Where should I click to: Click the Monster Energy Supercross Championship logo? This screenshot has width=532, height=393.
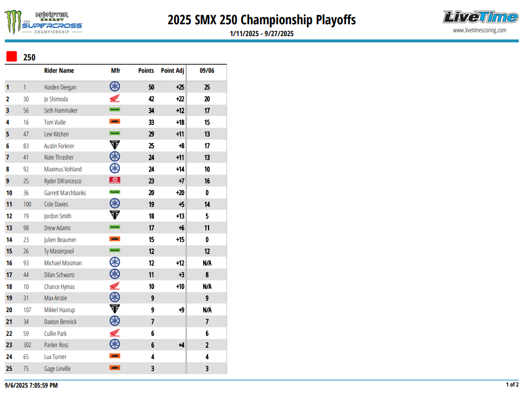tap(43, 23)
